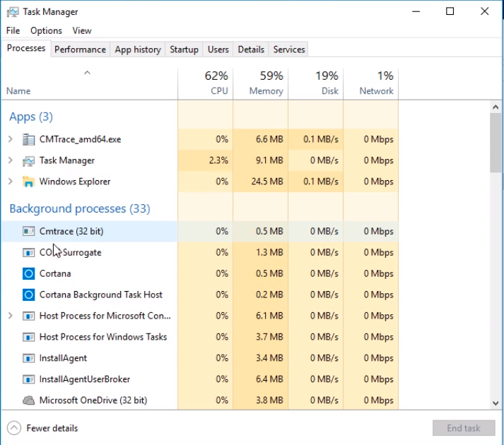Viewport: 504px width, 445px height.
Task: Click the Fewer details circular arrow icon
Action: (14, 428)
